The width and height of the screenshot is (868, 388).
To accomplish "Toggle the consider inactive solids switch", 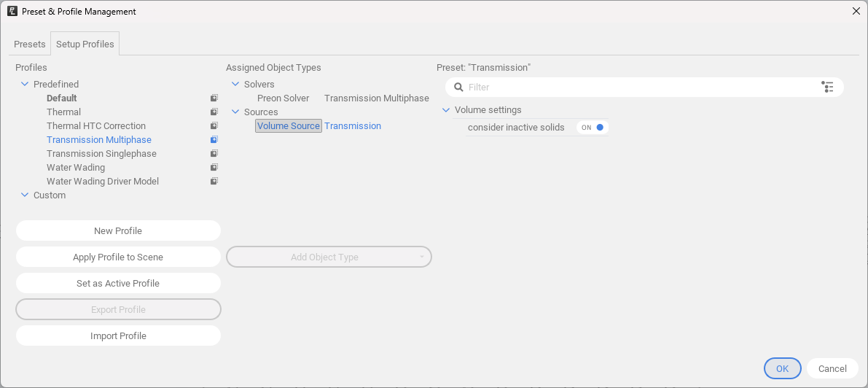I will click(x=593, y=128).
